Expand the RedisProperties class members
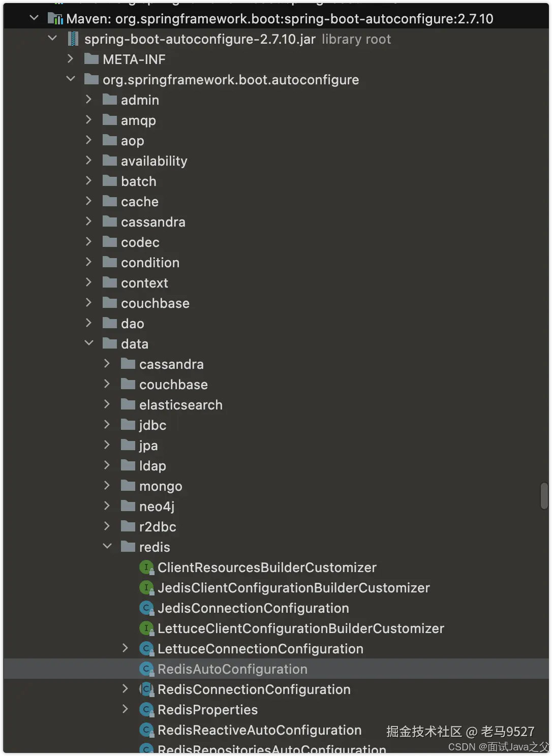The width and height of the screenshot is (552, 756). pyautogui.click(x=126, y=709)
